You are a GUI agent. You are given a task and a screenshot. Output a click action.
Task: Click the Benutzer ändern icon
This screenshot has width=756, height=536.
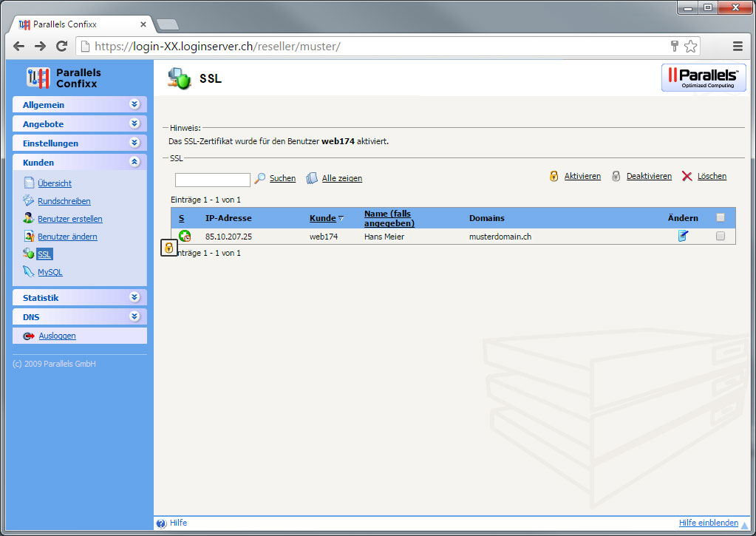point(29,236)
